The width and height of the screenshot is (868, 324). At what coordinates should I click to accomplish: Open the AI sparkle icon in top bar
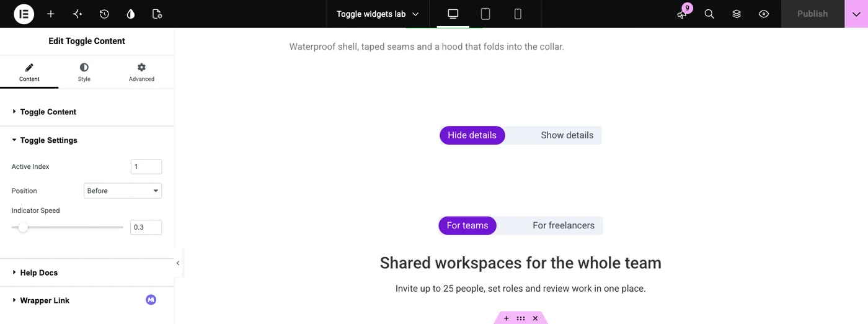click(77, 14)
